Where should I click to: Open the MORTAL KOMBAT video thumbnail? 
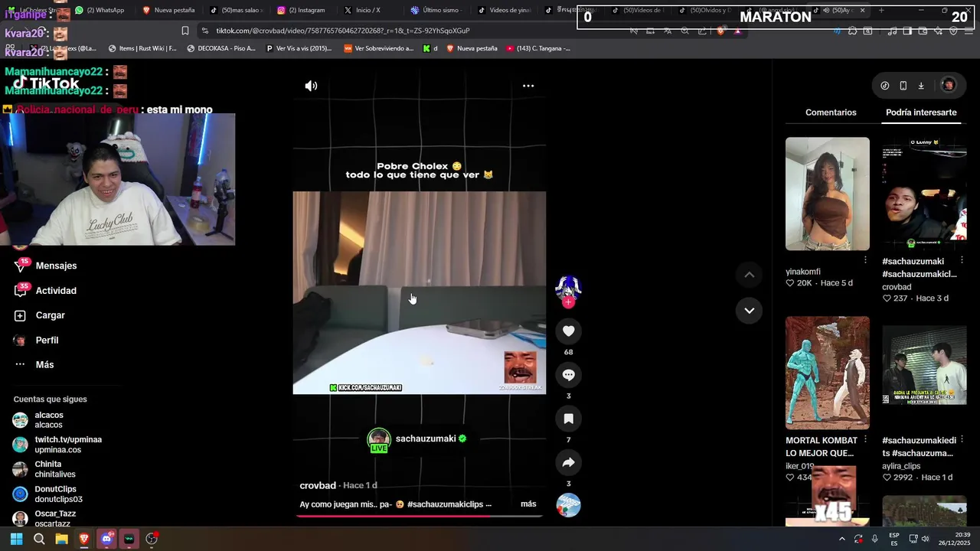(828, 373)
